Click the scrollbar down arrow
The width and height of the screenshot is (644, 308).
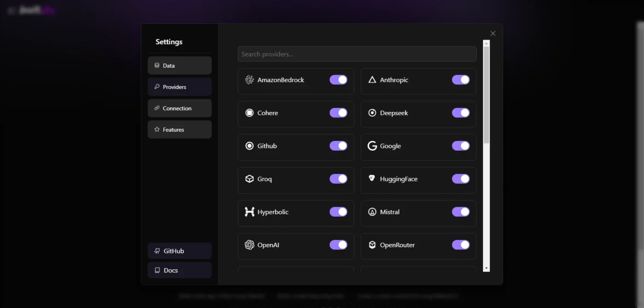486,268
